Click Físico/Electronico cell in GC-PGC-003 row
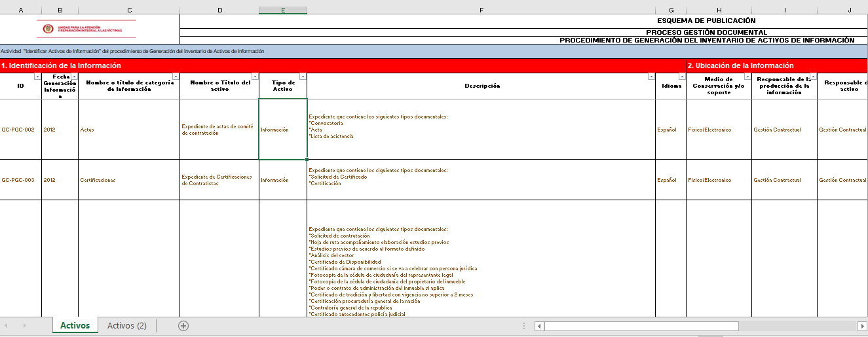Viewport: 868px width, 337px height. pyautogui.click(x=719, y=180)
